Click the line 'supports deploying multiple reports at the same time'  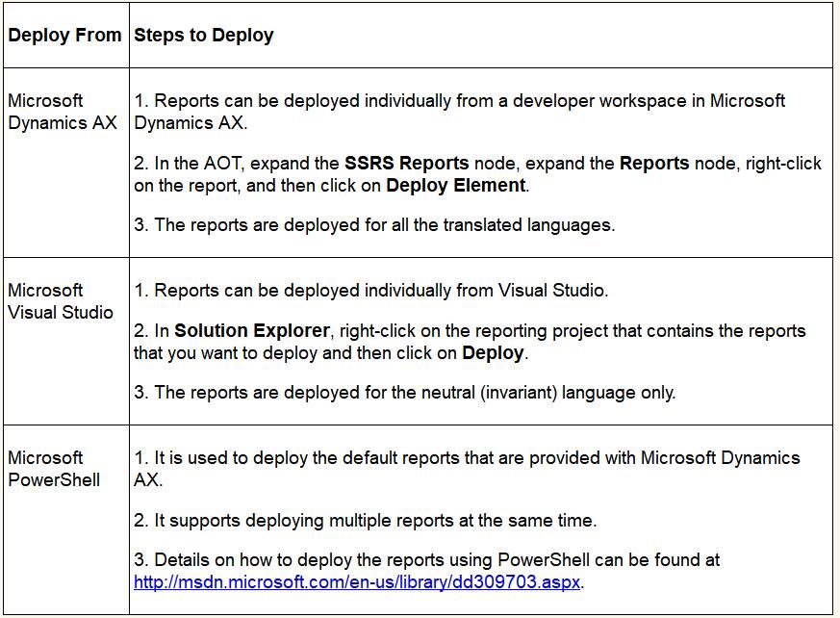point(366,521)
